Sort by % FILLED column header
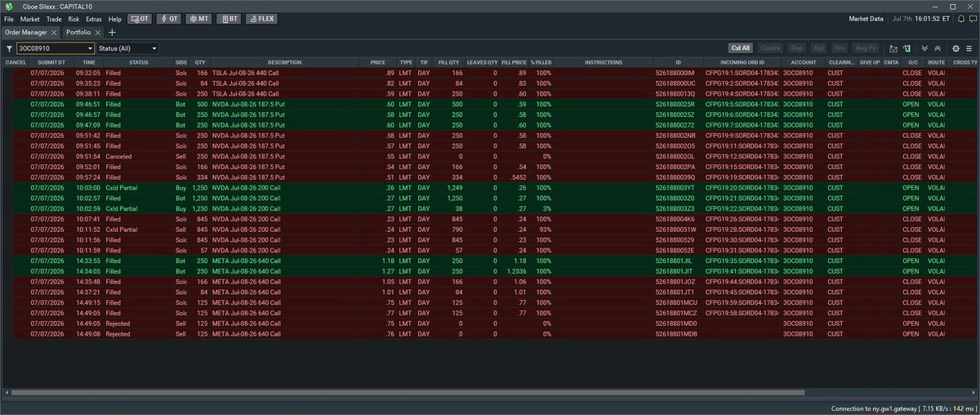The height and width of the screenshot is (415, 980). (541, 62)
